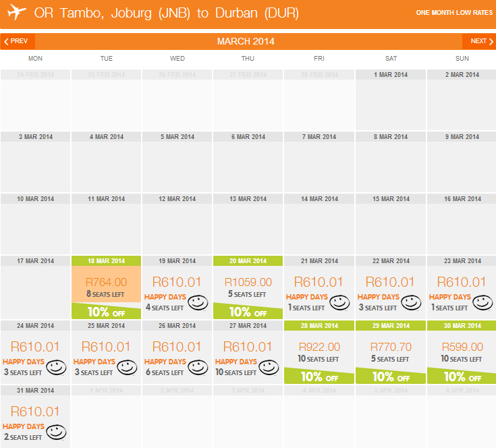
Task: Select the R610.01 fare on 19 Mar
Action: [177, 282]
